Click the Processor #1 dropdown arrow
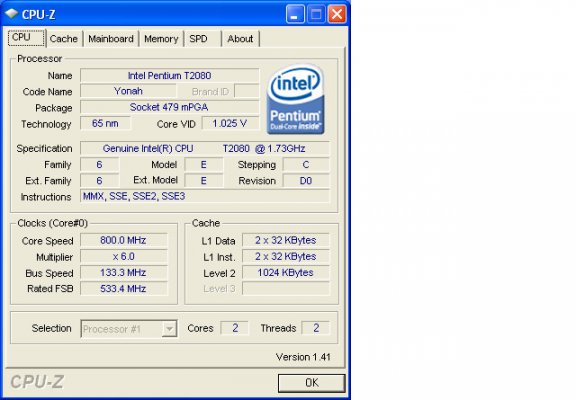This screenshot has height=400, width=576. pos(169,329)
